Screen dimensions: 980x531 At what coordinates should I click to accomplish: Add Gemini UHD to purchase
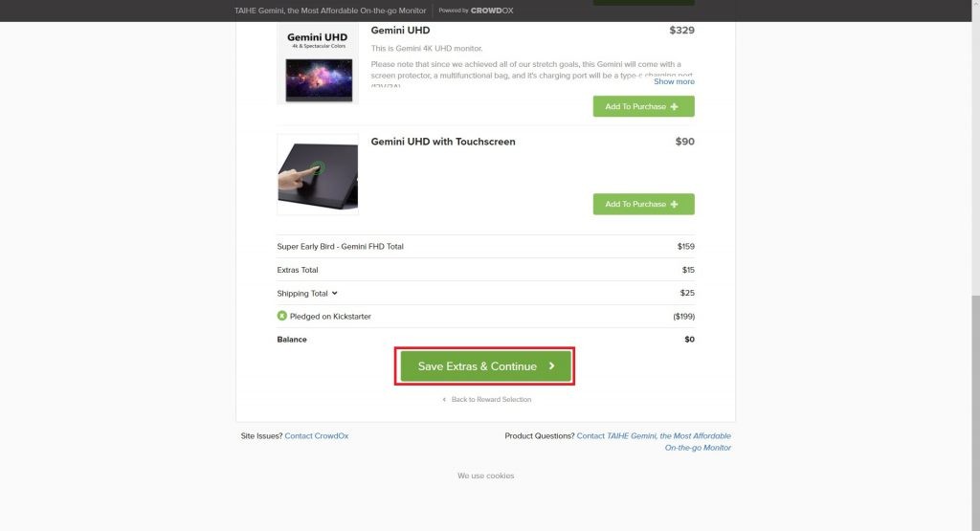[x=644, y=106]
